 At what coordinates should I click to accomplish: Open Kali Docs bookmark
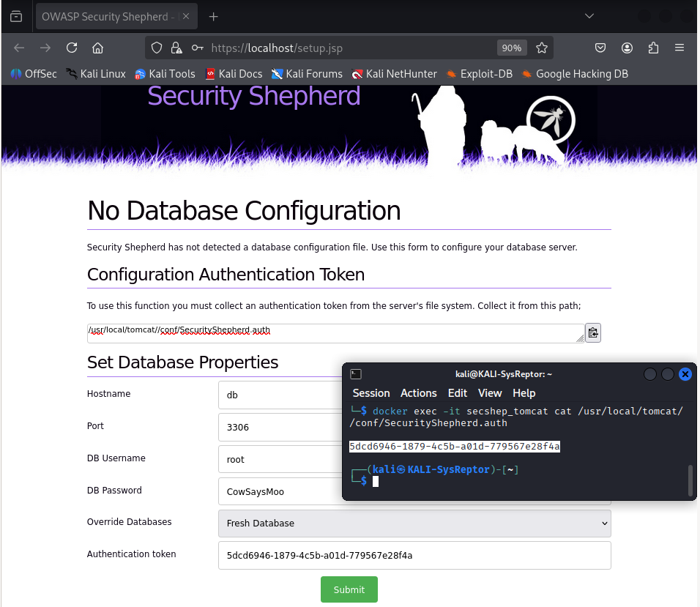234,74
